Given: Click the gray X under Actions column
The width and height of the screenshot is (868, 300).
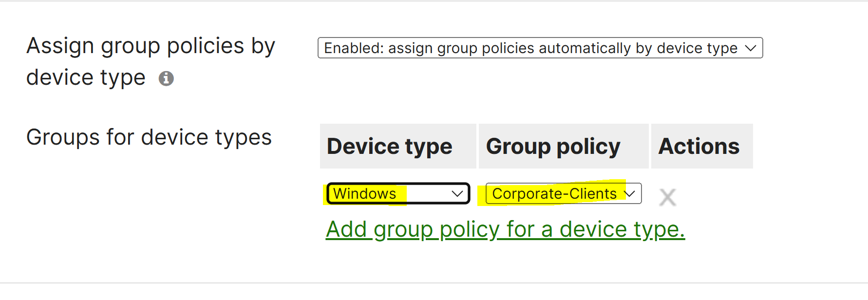Looking at the screenshot, I should 667,197.
